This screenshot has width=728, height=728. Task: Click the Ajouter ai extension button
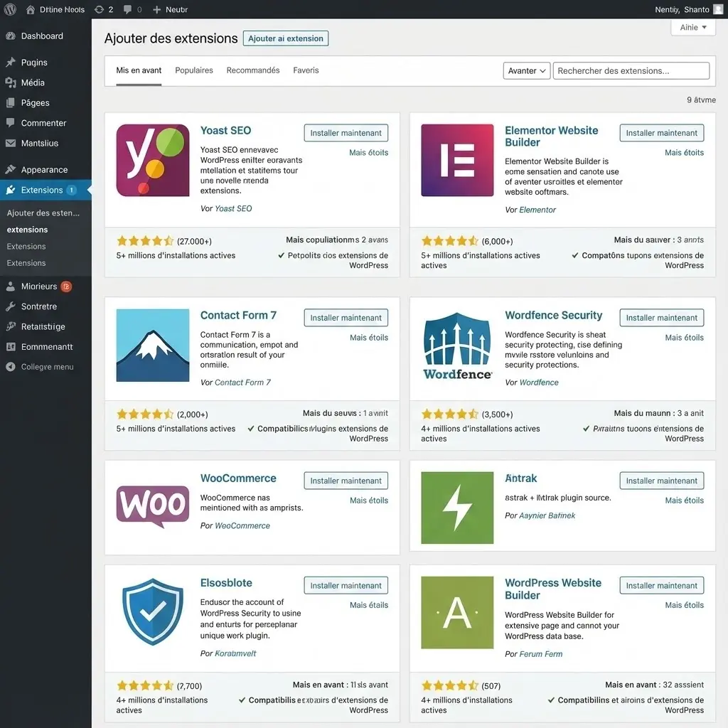point(285,38)
